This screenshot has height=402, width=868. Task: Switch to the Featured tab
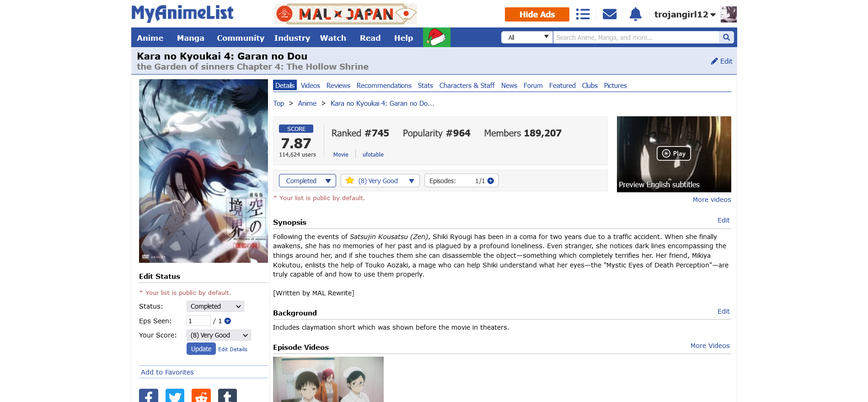click(x=563, y=86)
